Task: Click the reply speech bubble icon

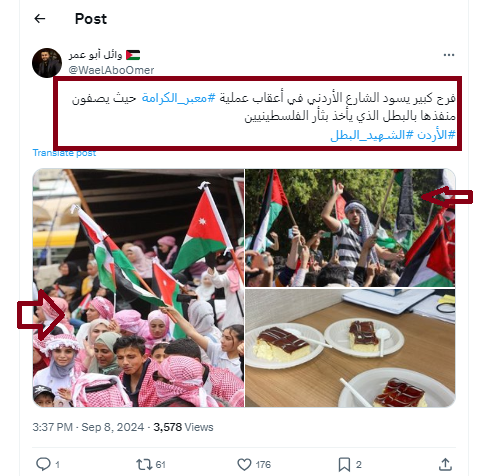Action: [43, 464]
